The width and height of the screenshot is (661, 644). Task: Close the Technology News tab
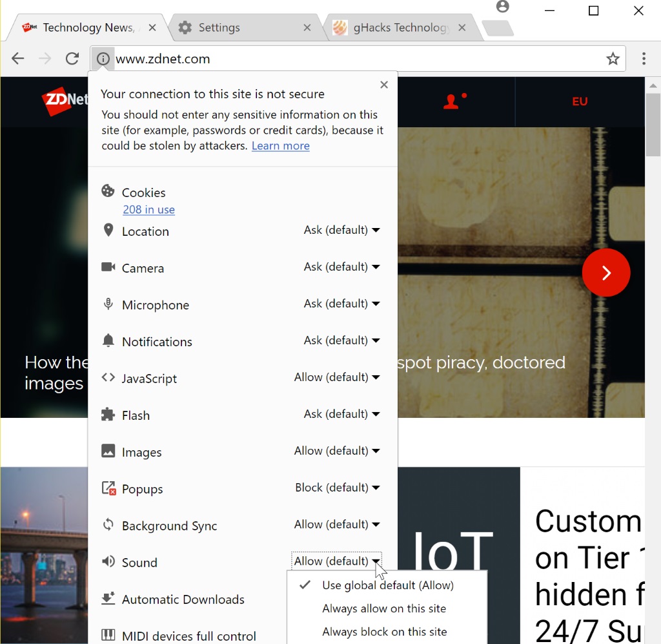coord(152,27)
